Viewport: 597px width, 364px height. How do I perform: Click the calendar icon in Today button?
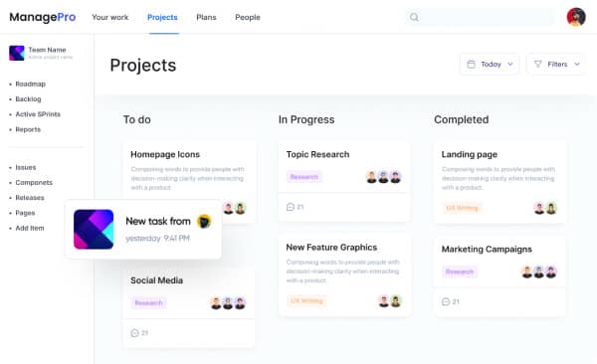471,64
